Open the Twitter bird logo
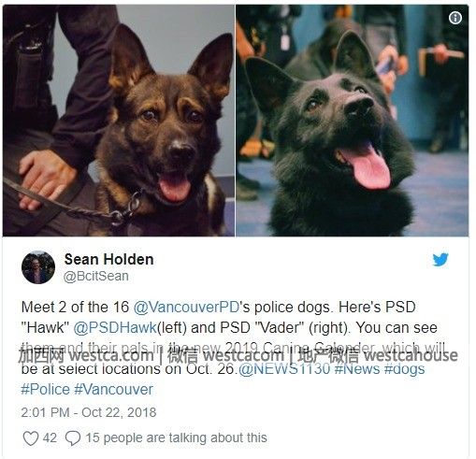The width and height of the screenshot is (476, 459). pyautogui.click(x=440, y=260)
